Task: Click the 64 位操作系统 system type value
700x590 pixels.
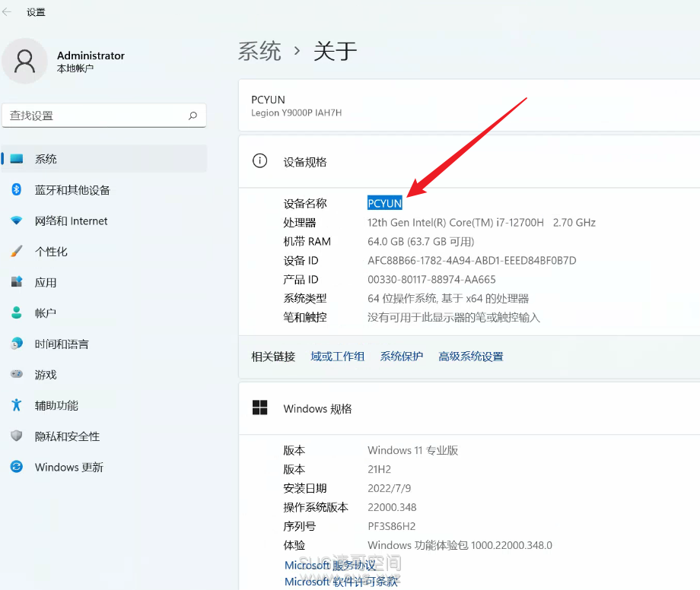Action: click(x=448, y=298)
